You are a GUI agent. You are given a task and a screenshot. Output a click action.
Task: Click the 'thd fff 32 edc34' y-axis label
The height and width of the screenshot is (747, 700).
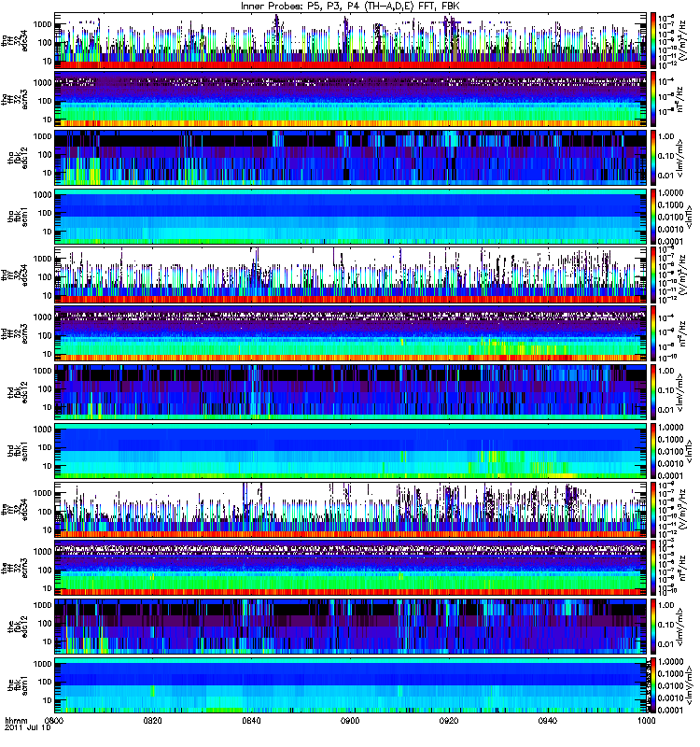coord(15,275)
